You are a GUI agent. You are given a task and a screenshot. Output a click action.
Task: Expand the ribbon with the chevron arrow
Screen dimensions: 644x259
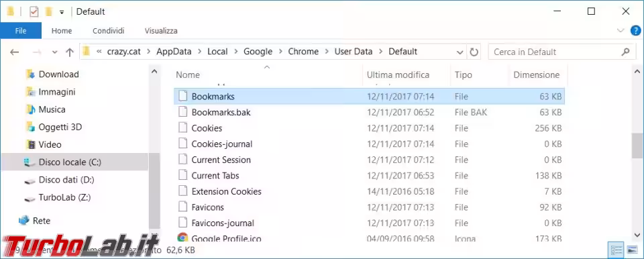pos(621,30)
